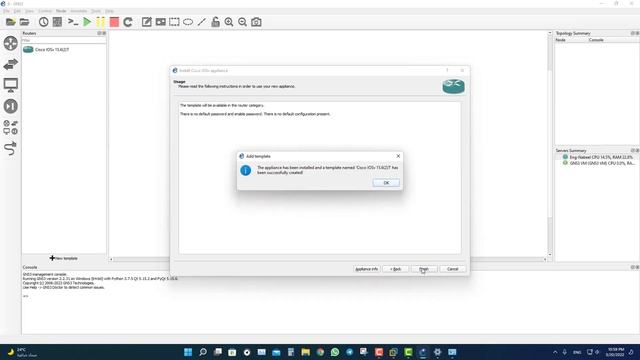Click the Open project folder icon
Screen dimensions: 640x360
[x=24, y=22]
